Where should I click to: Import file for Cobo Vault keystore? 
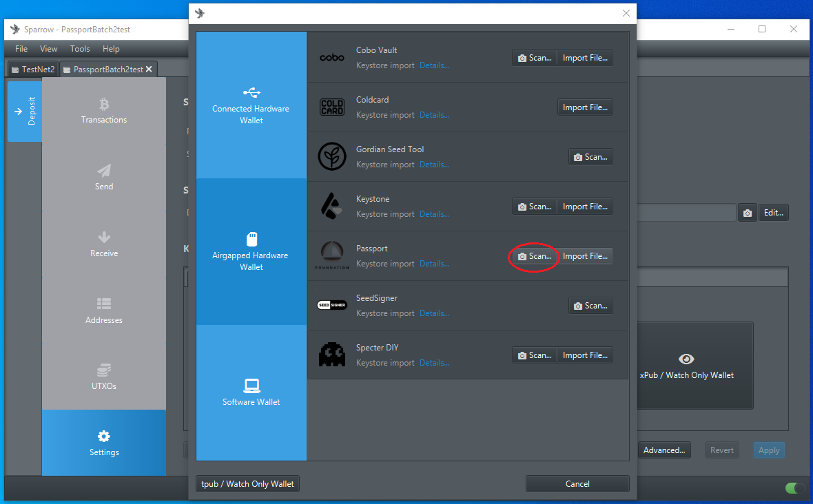click(586, 58)
